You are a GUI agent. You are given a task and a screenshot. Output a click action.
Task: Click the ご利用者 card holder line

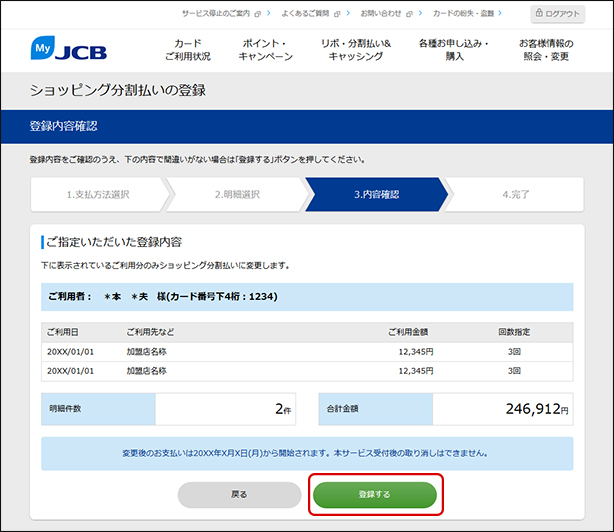(307, 297)
